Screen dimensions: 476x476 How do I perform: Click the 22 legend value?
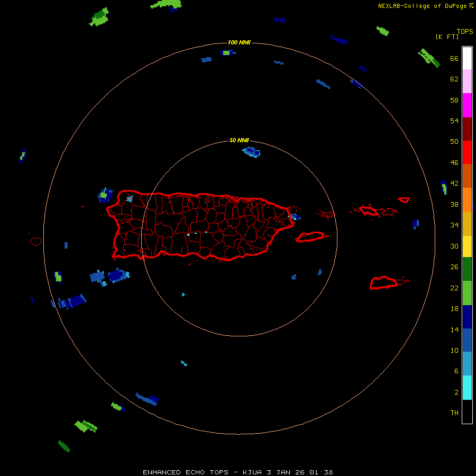(454, 288)
